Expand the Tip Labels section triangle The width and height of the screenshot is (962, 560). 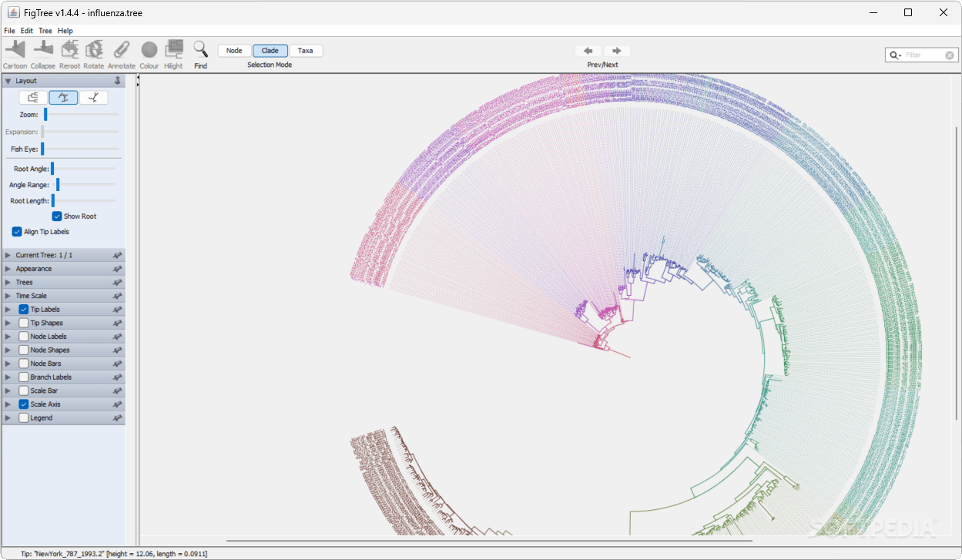tap(8, 309)
